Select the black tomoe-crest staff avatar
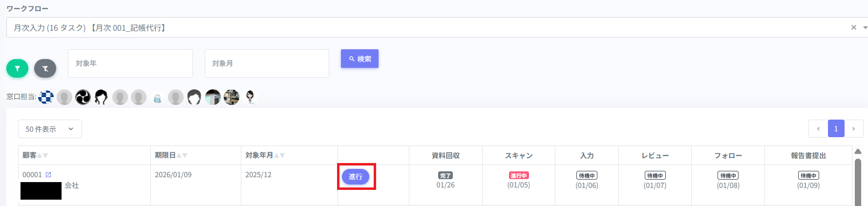Image resolution: width=868 pixels, height=206 pixels. tap(83, 97)
